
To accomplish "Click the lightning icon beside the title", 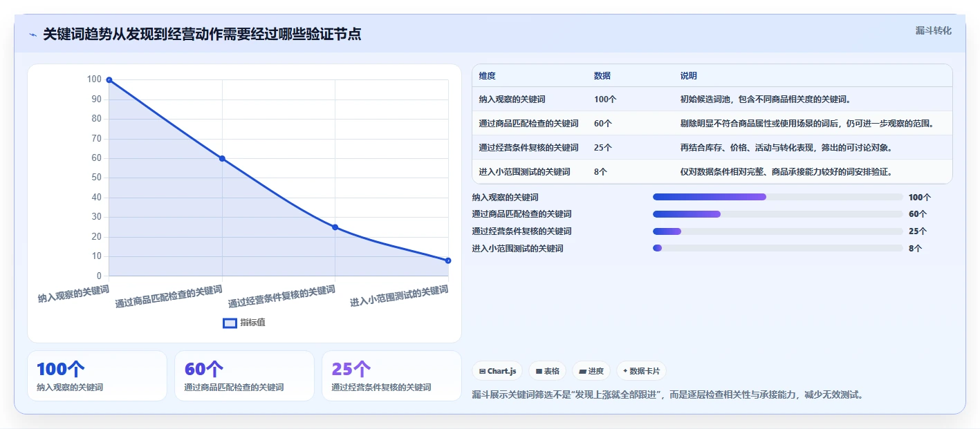I will pos(33,34).
